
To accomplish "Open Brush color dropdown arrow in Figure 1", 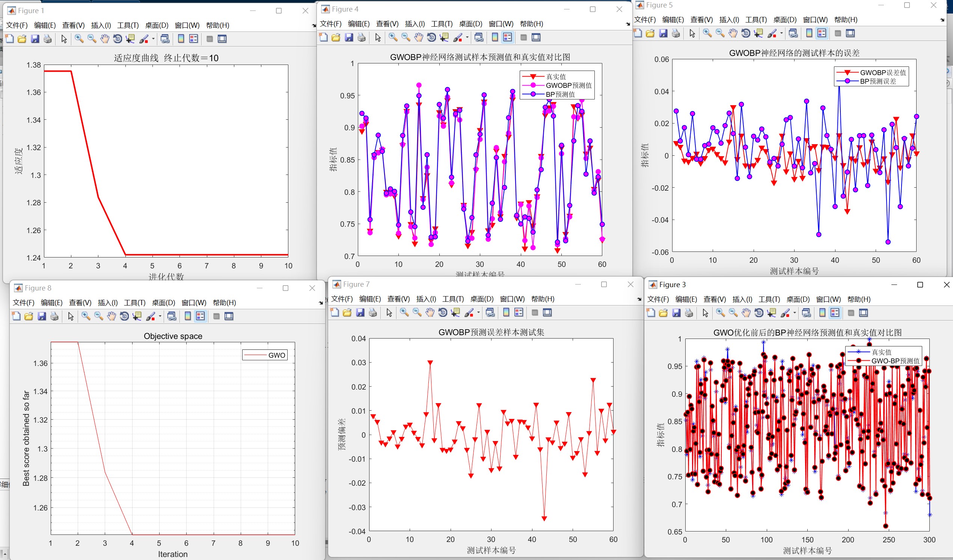I will click(153, 39).
